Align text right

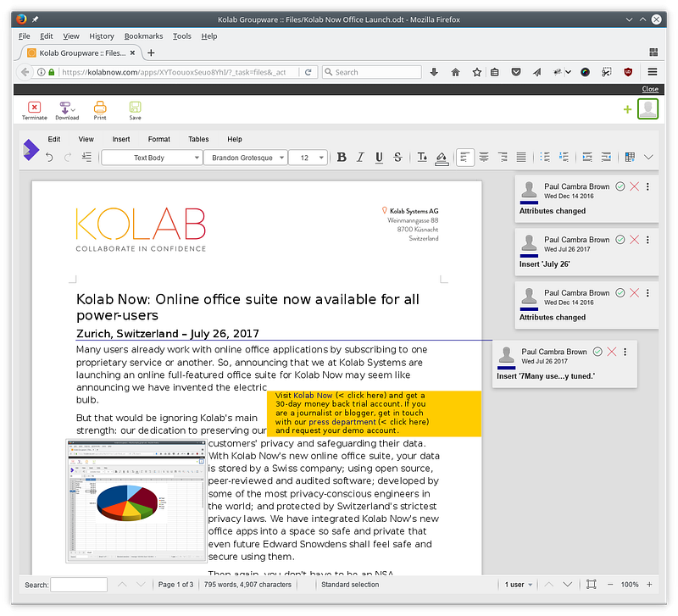(503, 158)
